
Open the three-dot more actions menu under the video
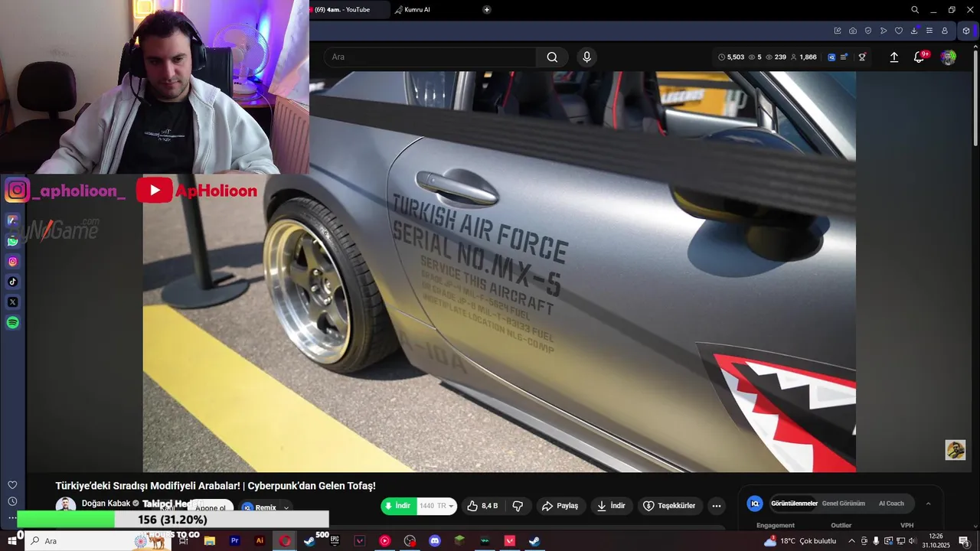pos(717,506)
